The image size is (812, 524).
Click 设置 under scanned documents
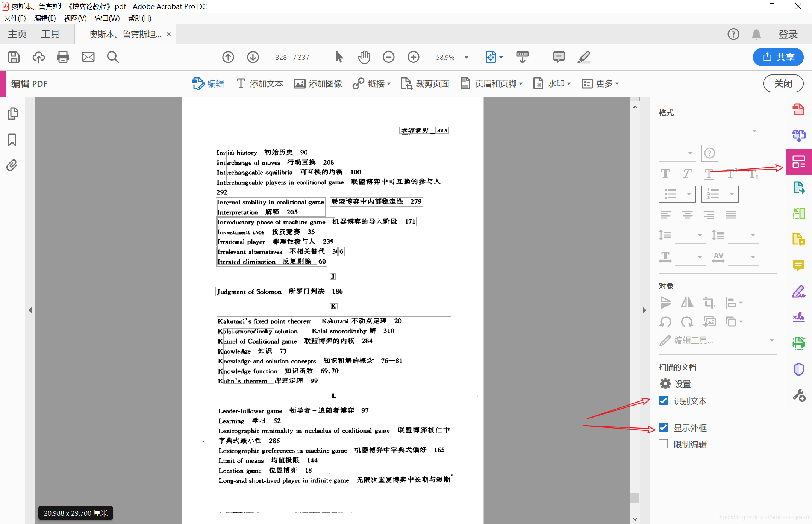[x=676, y=384]
